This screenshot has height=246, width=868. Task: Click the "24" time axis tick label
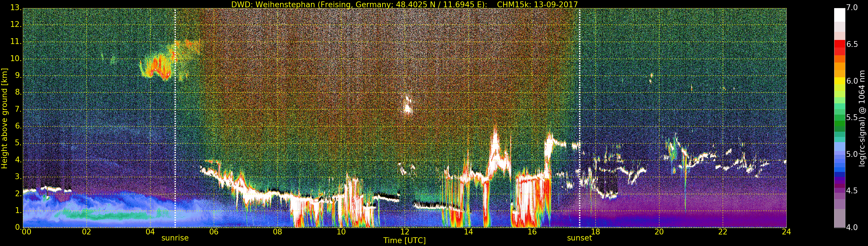786,232
